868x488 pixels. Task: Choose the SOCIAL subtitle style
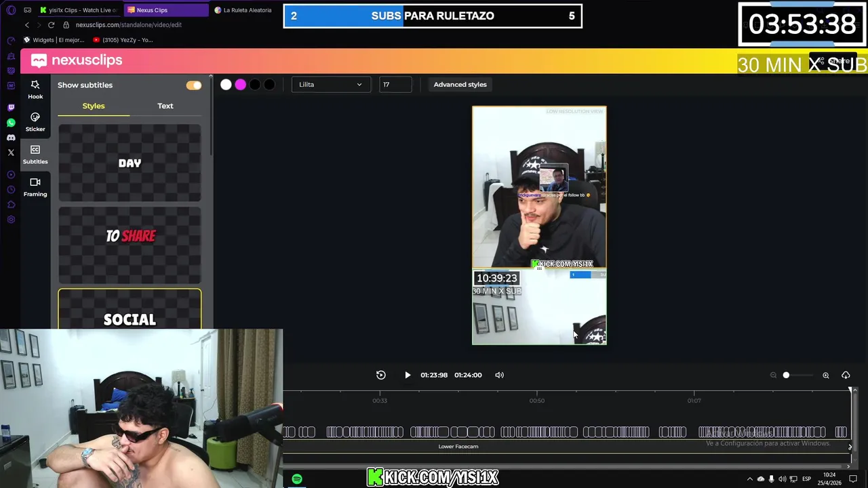click(x=130, y=310)
